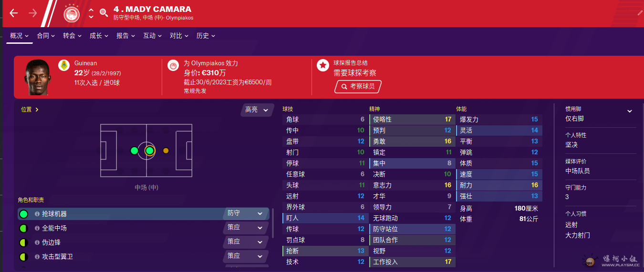Click the 考察球员 scout player button
The height and width of the screenshot is (272, 644).
tap(358, 86)
